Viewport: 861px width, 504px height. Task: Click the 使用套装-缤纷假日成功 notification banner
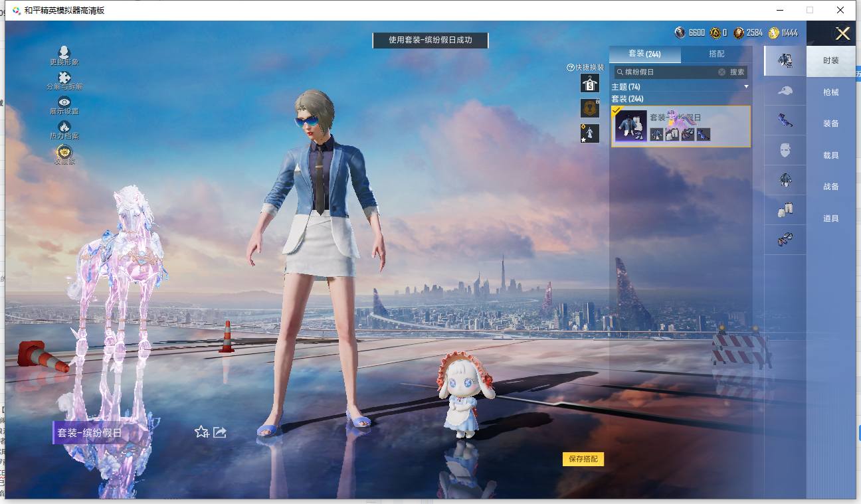pyautogui.click(x=430, y=40)
